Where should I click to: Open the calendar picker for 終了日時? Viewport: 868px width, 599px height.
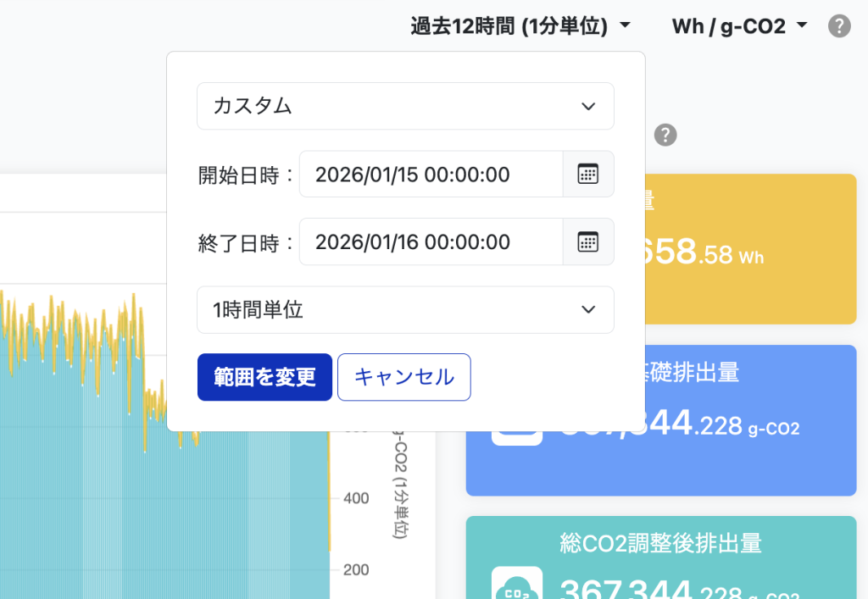(x=588, y=242)
